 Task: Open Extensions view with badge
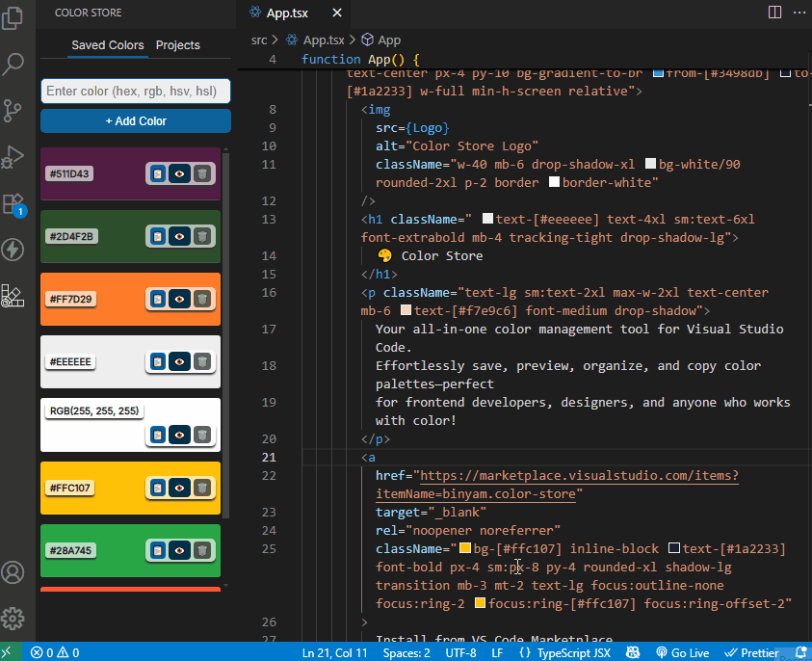[x=13, y=204]
